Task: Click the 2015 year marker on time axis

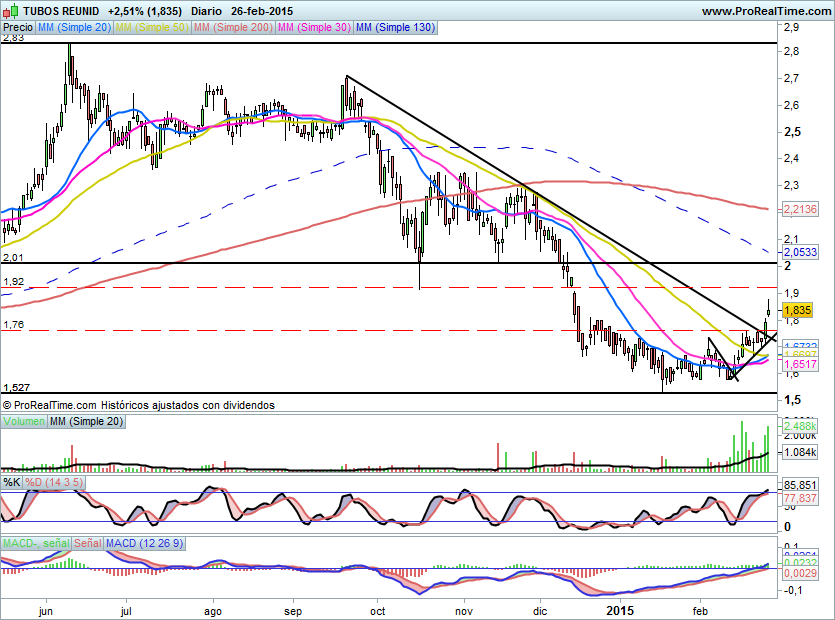Action: click(620, 608)
